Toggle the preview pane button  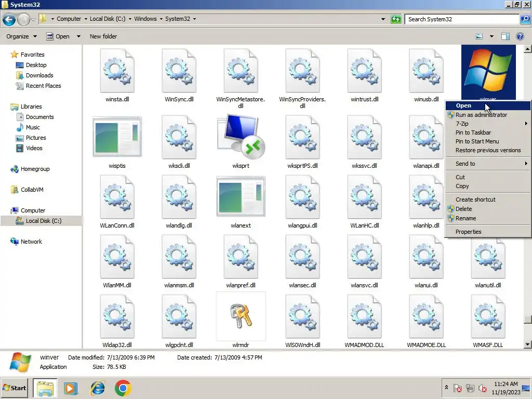point(505,36)
